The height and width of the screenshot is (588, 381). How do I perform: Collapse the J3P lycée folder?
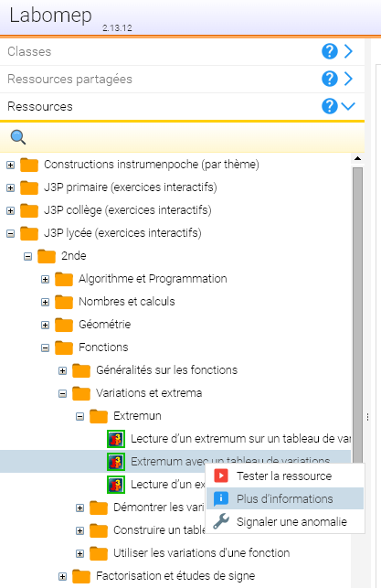[10, 233]
